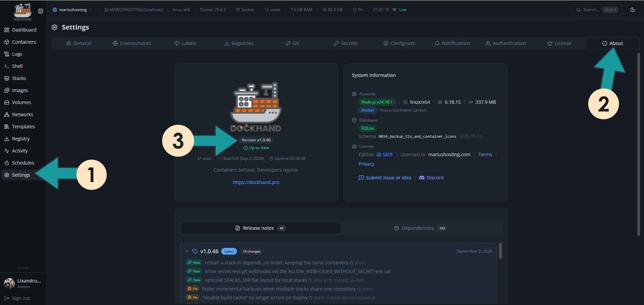Switch to the Authentication tab
Image resolution: width=644 pixels, height=305 pixels.
click(x=506, y=43)
